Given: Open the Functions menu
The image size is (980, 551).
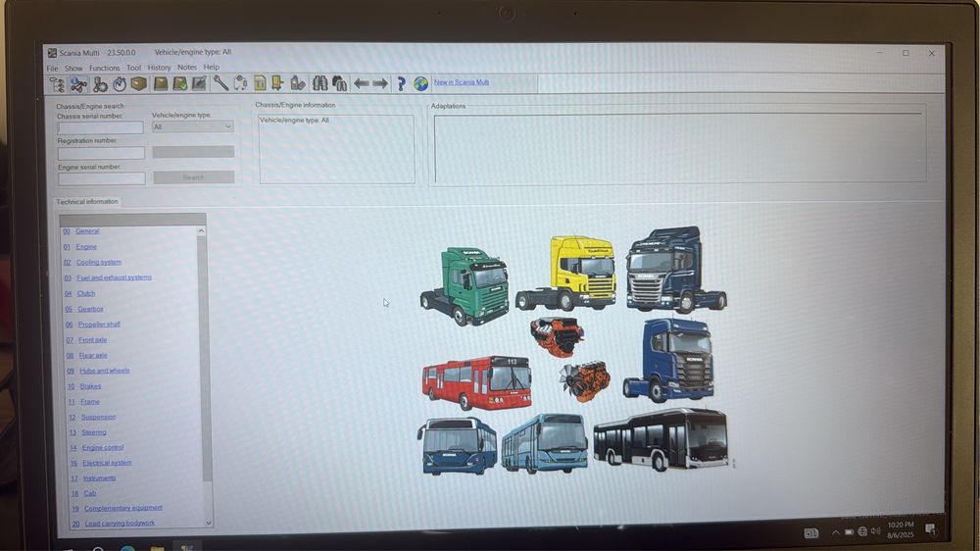Looking at the screenshot, I should 105,68.
